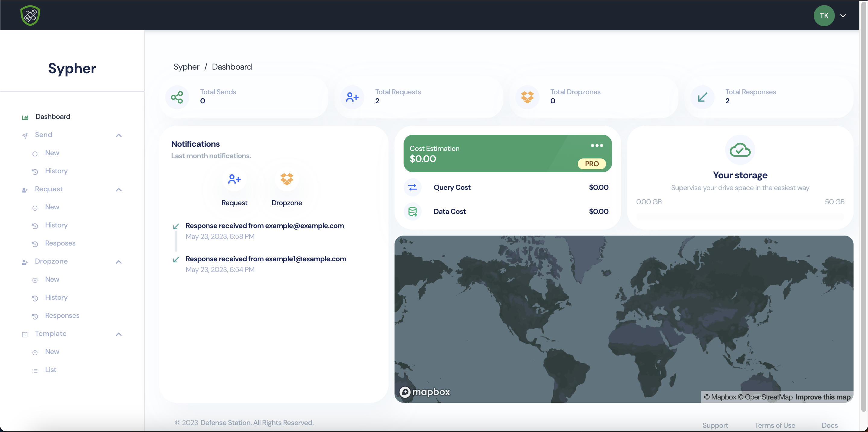This screenshot has width=868, height=432.
Task: Click the mapbox logo on map
Action: click(x=425, y=392)
